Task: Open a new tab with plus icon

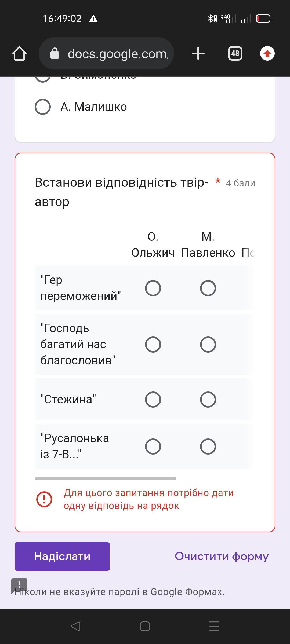Action: (198, 54)
